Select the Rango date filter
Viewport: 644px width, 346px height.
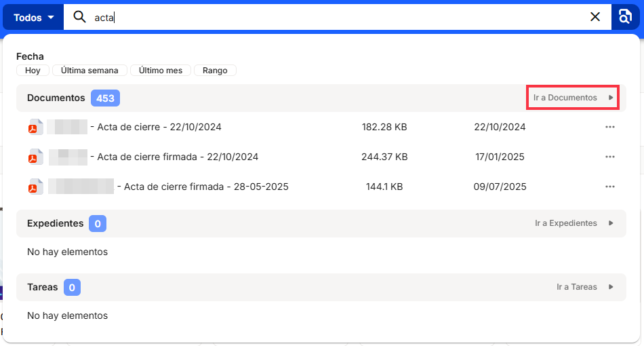point(215,71)
